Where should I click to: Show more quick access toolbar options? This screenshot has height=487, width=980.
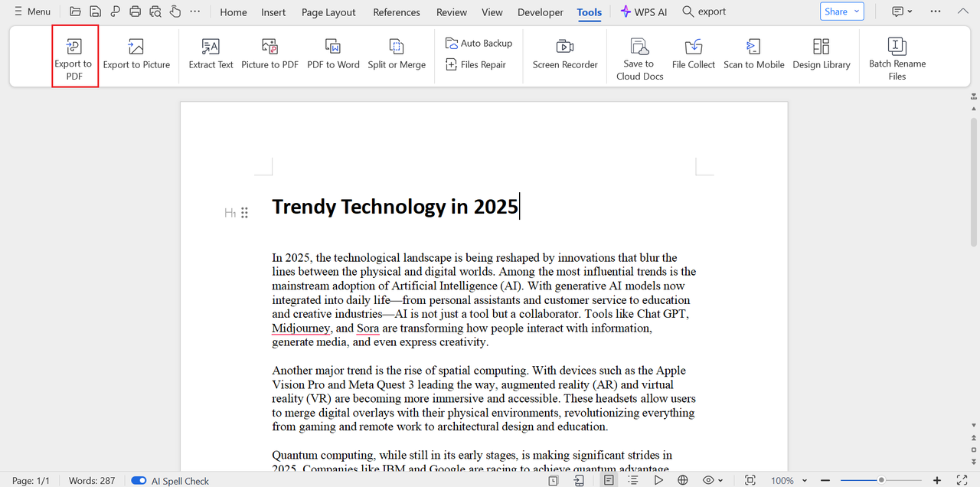point(195,11)
